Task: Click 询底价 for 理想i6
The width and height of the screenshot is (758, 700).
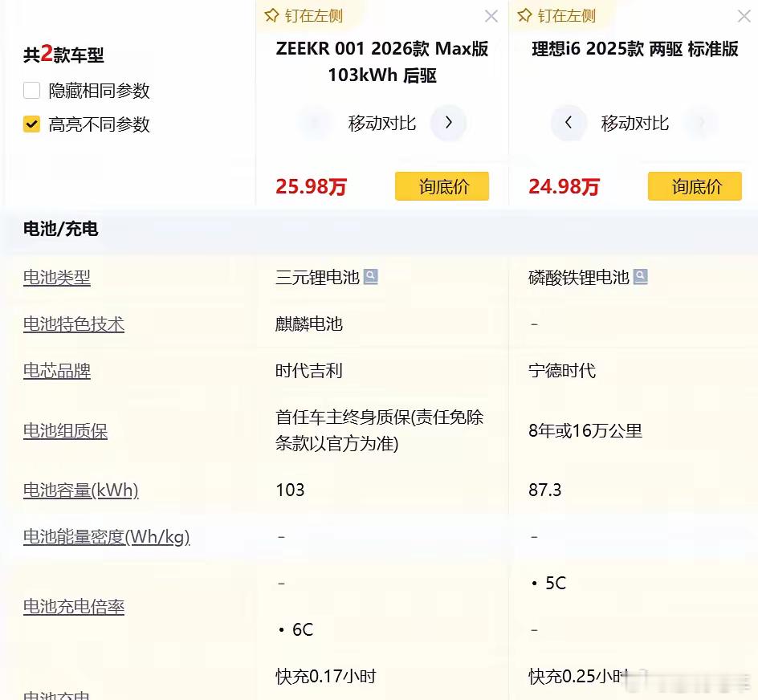Action: tap(695, 186)
